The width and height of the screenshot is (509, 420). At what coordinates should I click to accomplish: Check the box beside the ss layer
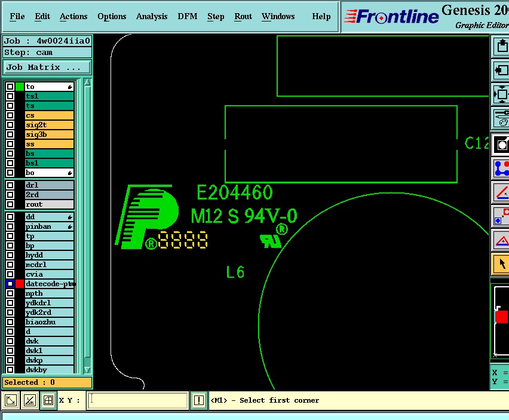click(x=10, y=144)
